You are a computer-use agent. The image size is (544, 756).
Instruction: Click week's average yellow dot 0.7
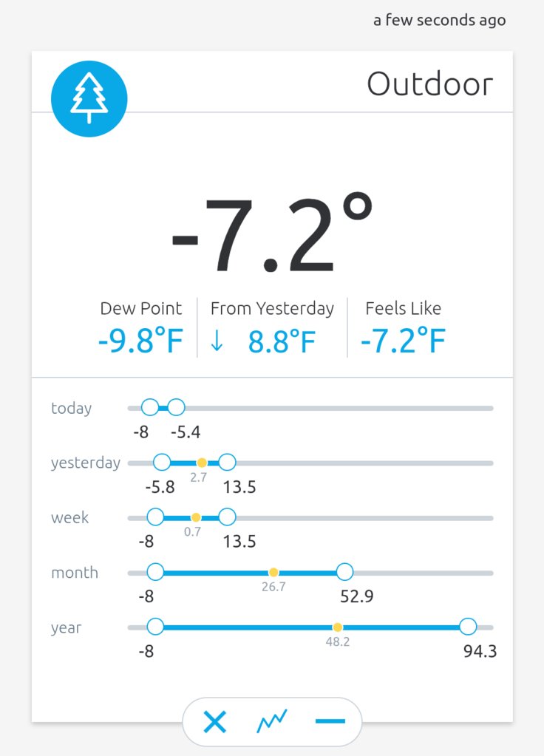point(196,517)
